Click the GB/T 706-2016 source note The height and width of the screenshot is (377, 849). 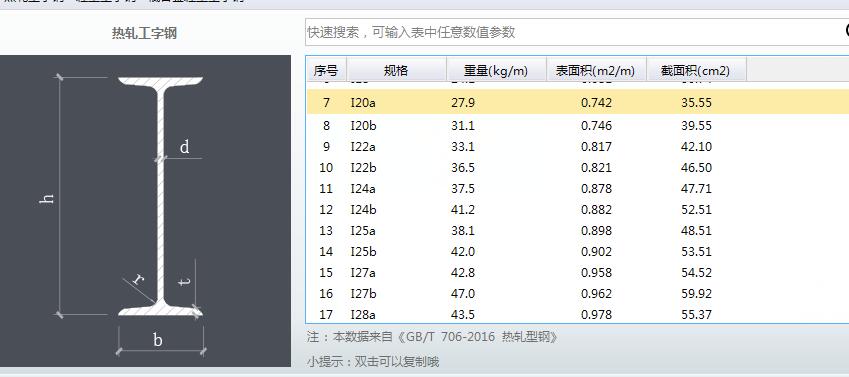(x=433, y=337)
